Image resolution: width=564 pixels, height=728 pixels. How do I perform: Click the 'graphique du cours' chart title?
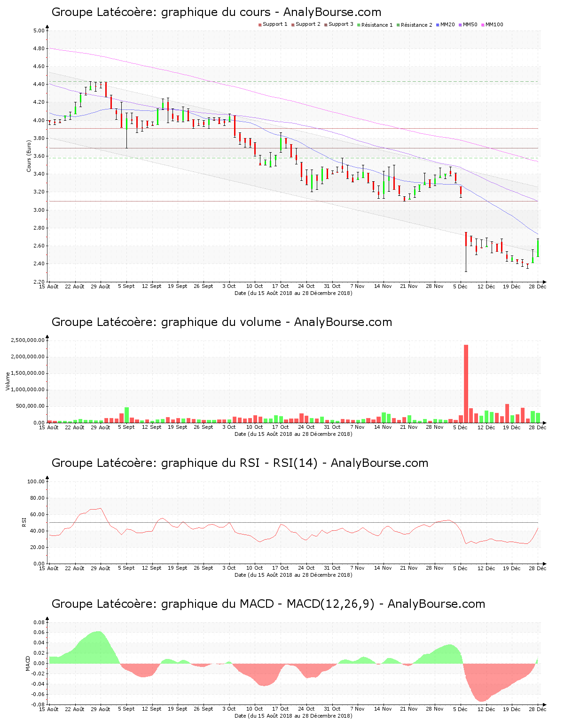pos(216,12)
